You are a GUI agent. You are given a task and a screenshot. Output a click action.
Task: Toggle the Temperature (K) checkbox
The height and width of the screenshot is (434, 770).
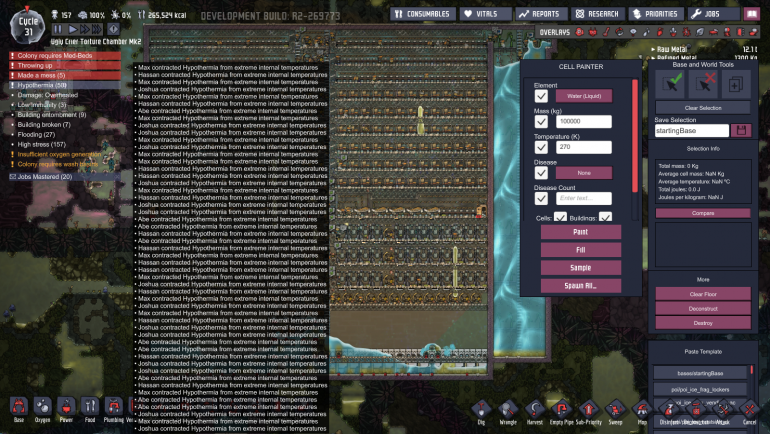point(541,147)
